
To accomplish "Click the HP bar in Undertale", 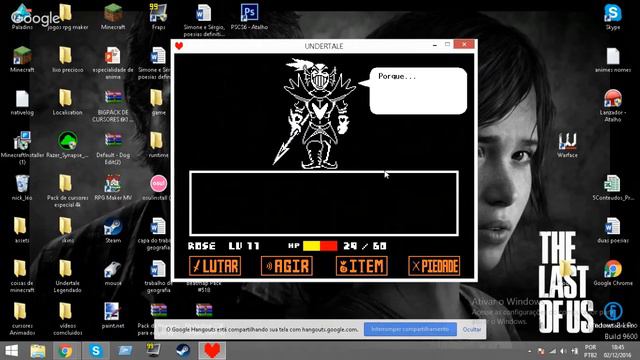I will (x=320, y=246).
